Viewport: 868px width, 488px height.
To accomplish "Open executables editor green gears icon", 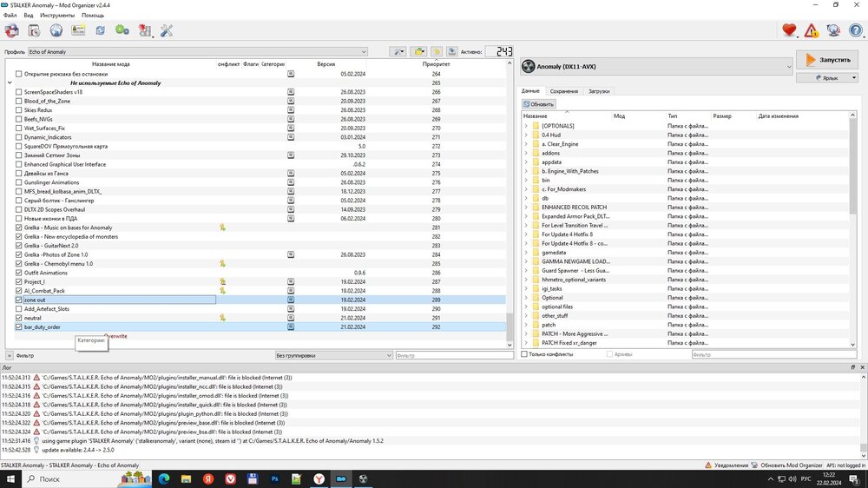I will (122, 30).
